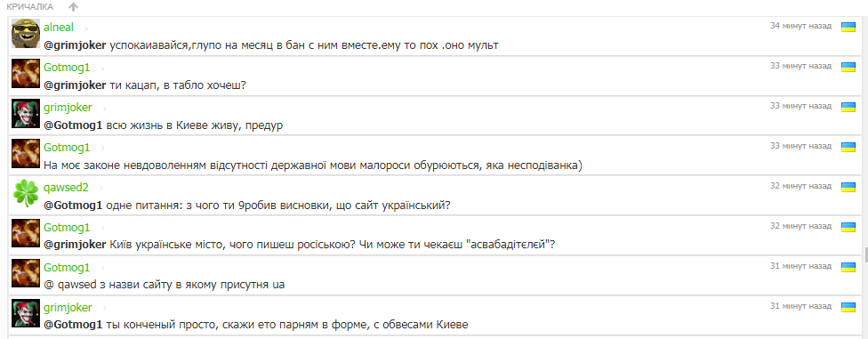Open Gotmog1's avatar on the 'ти кацап' message
This screenshot has width=868, height=339.
[x=26, y=74]
